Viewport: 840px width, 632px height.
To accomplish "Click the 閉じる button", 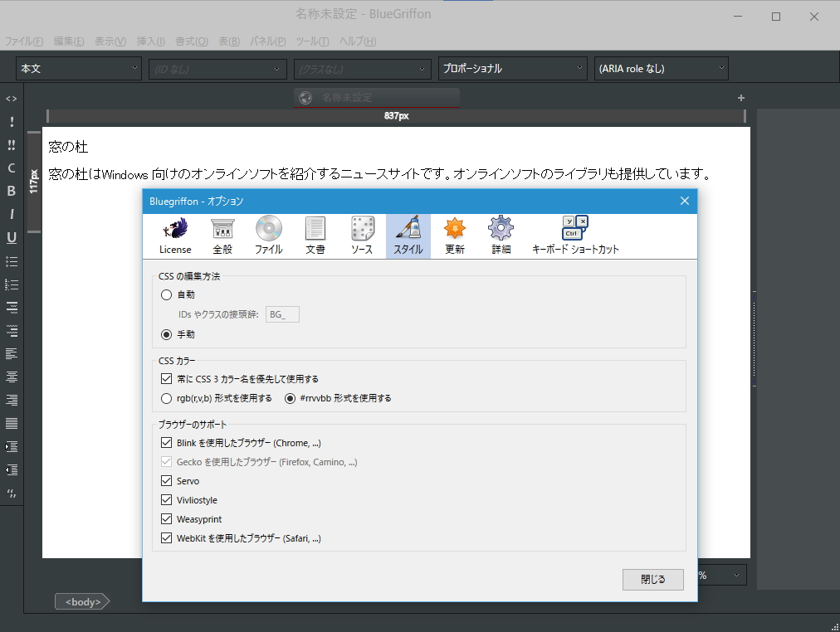I will 653,580.
